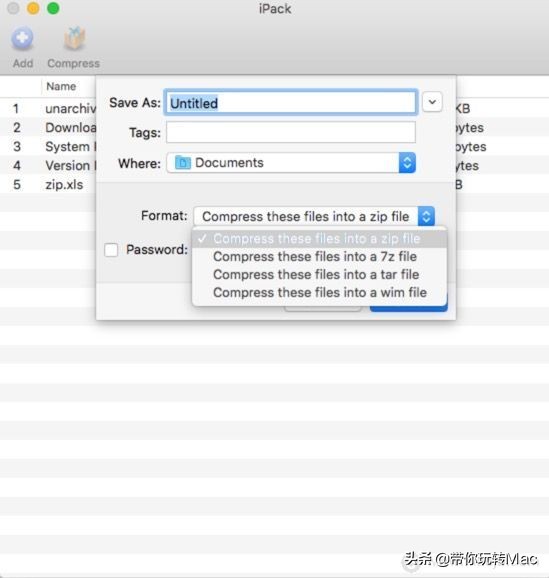Open the Where location dropdown arrows
549x578 pixels.
(407, 163)
